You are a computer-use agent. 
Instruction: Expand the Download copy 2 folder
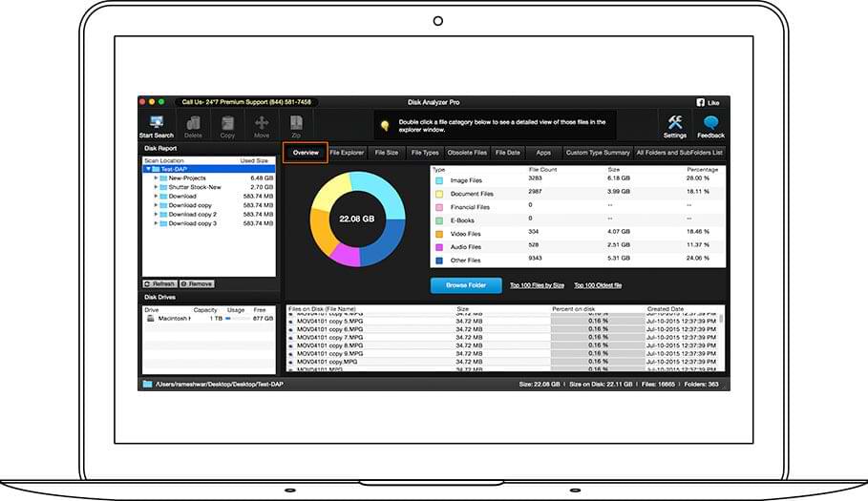coord(156,214)
